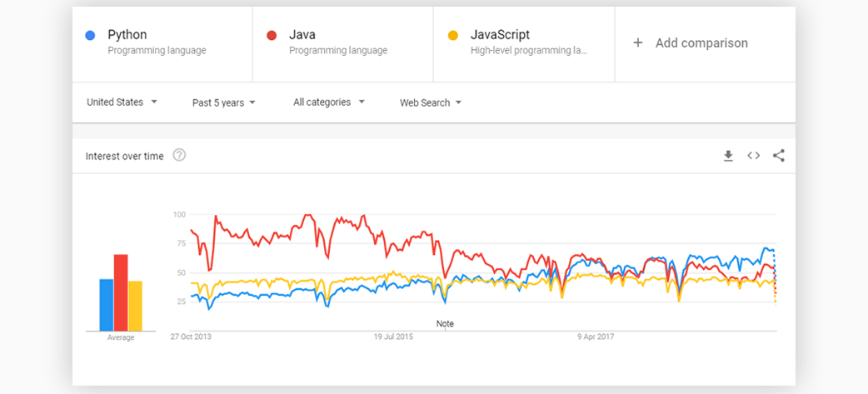The width and height of the screenshot is (868, 394).
Task: Click the yellow JavaScript color dot
Action: (453, 36)
